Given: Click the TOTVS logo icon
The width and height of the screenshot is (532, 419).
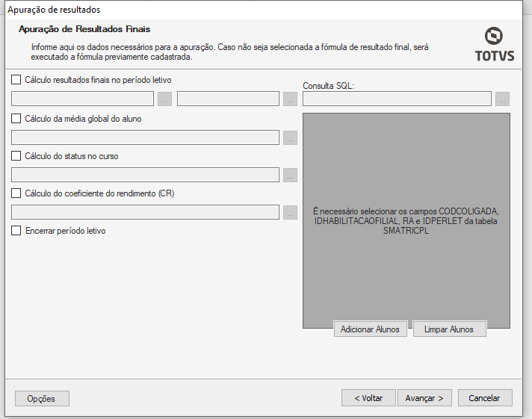Looking at the screenshot, I should tap(494, 37).
